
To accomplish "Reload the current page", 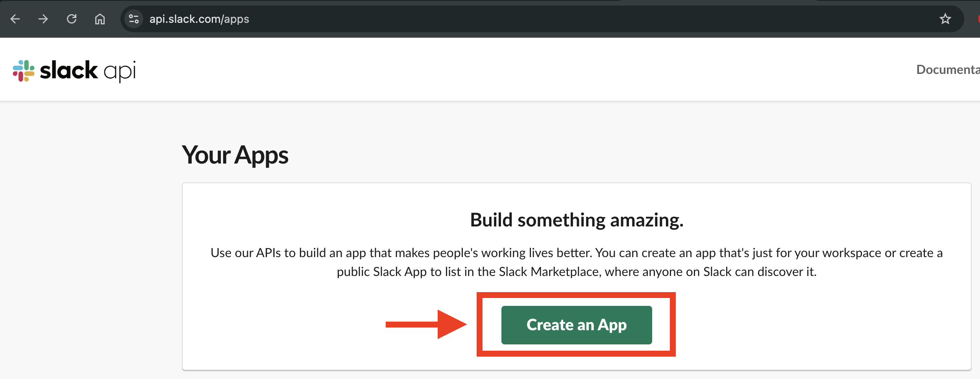I will pyautogui.click(x=72, y=19).
